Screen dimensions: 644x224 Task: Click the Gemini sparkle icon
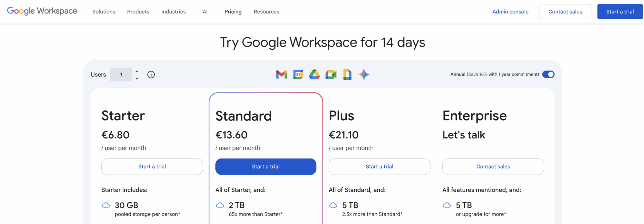(364, 75)
